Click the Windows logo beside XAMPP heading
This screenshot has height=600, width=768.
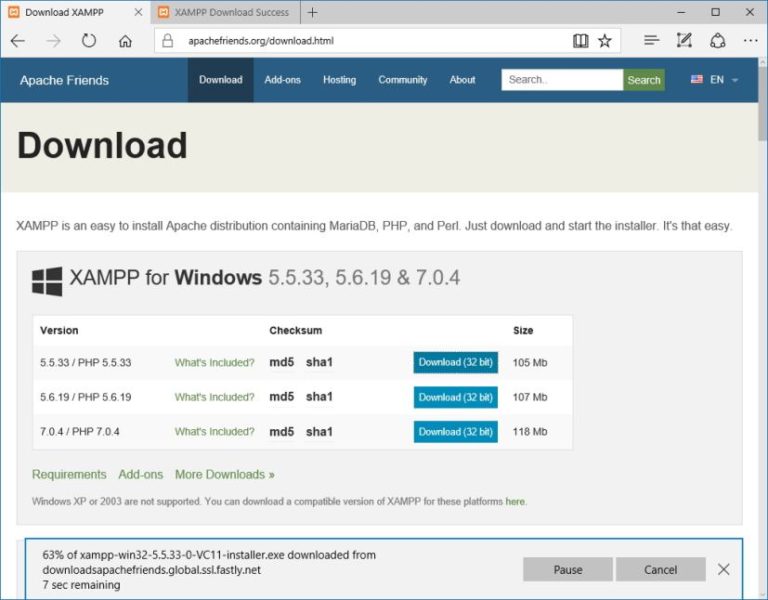tap(47, 281)
